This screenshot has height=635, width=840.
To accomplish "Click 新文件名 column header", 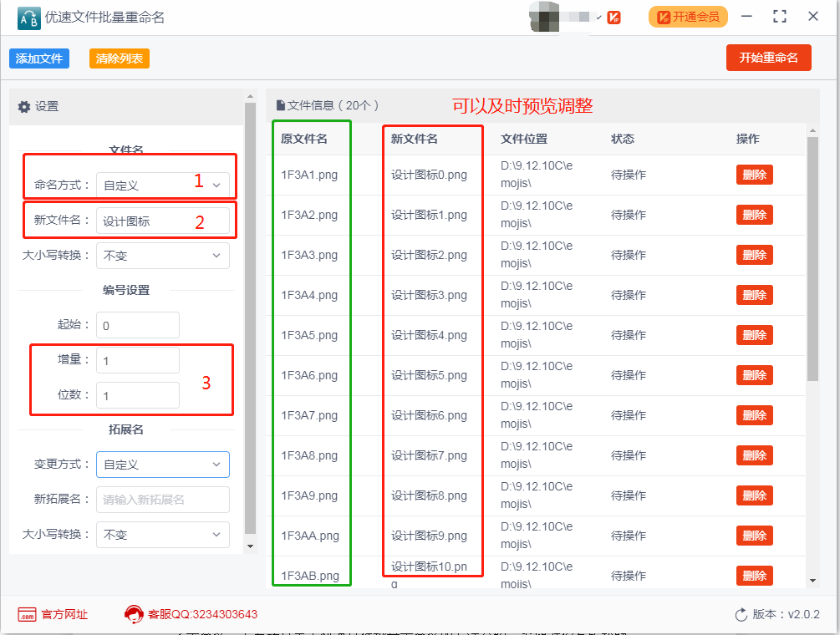I will [414, 139].
